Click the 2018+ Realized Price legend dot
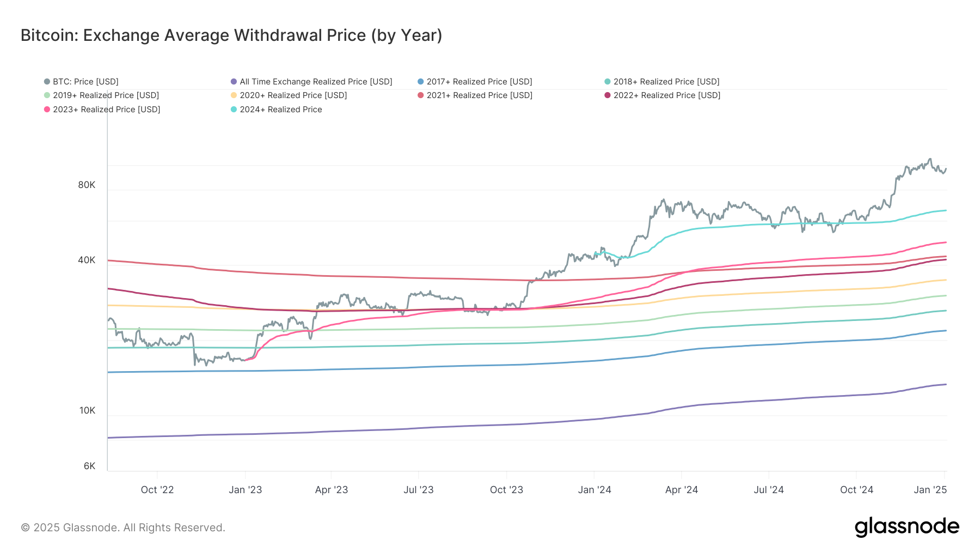Screen dimensions: 980x552 608,82
